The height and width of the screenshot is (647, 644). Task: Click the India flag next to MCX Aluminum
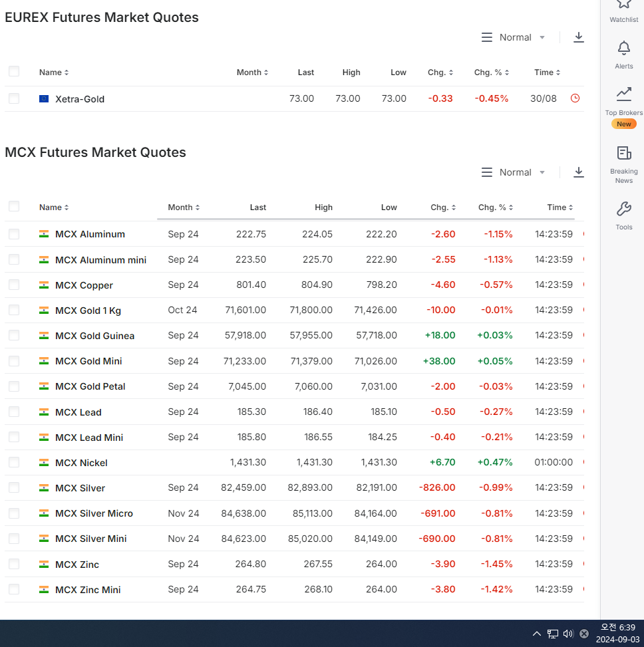[44, 234]
